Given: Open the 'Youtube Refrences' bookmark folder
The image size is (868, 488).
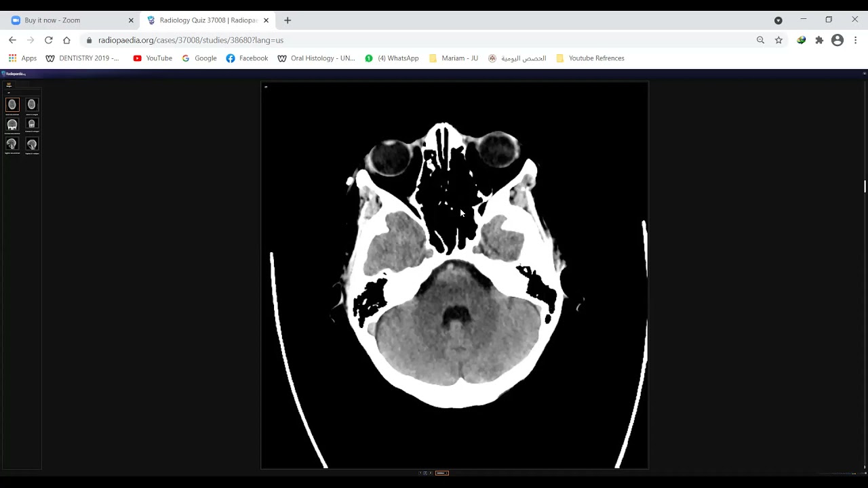Looking at the screenshot, I should (x=590, y=58).
